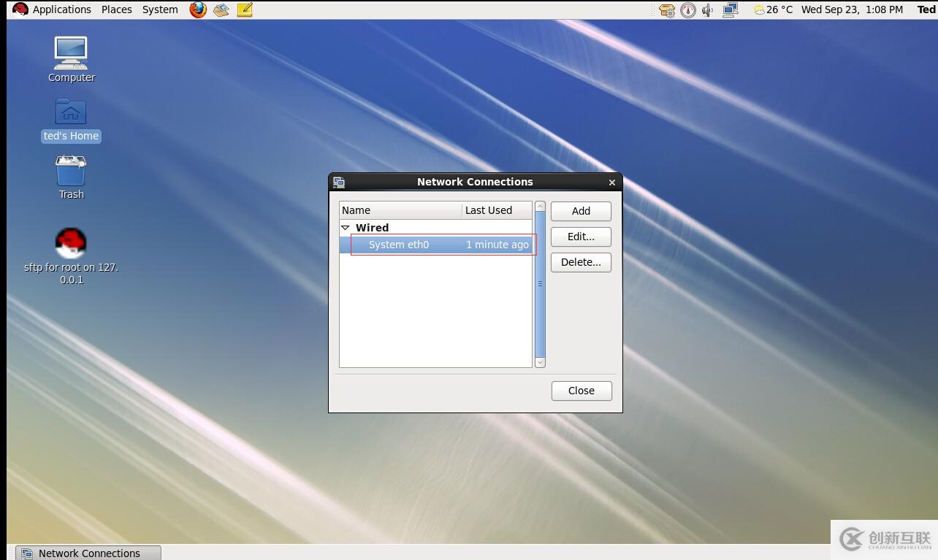The image size is (938, 560).
Task: Launch Firefox from the top panel
Action: pyautogui.click(x=198, y=9)
